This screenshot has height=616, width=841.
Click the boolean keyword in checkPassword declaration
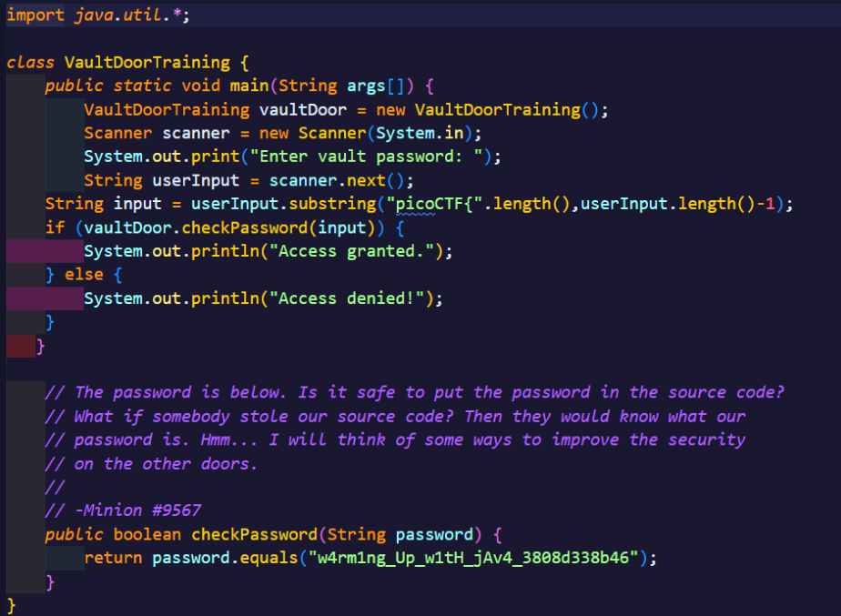coord(147,534)
